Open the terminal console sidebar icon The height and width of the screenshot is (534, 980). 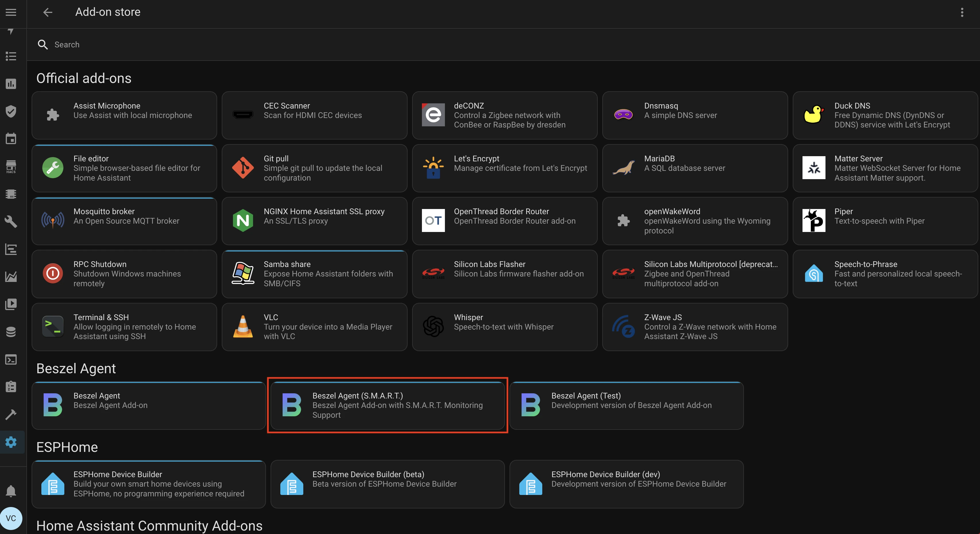(11, 359)
